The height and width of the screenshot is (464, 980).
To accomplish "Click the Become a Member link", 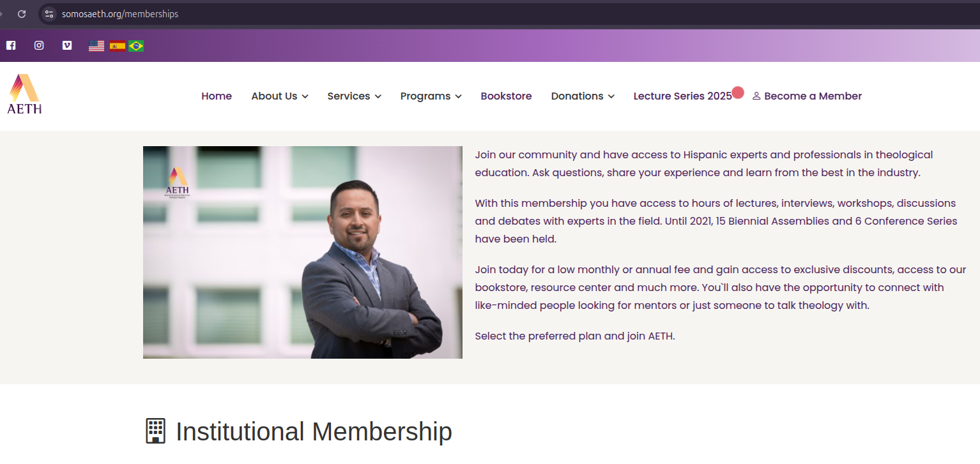I will (813, 96).
